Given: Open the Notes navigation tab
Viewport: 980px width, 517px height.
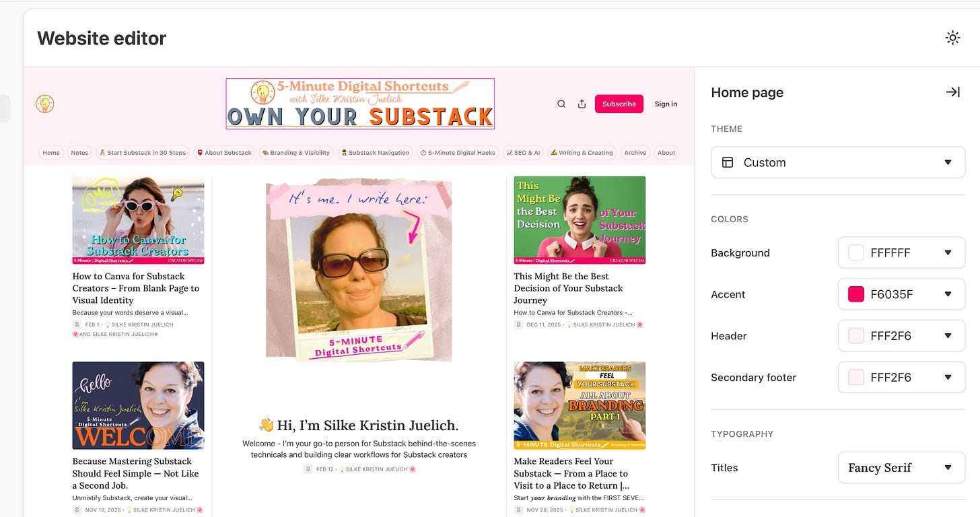Looking at the screenshot, I should pos(79,153).
